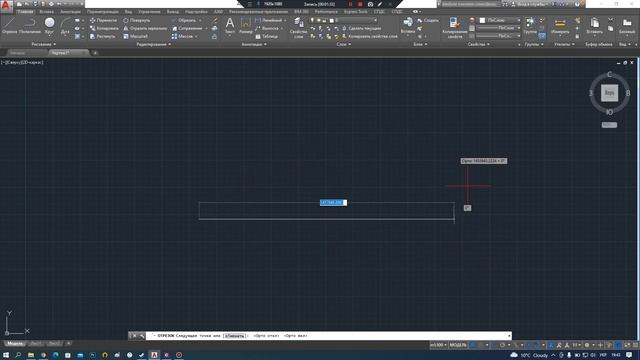Open the ПоСлою color dropdown
The height and width of the screenshot is (360, 640).
click(500, 20)
